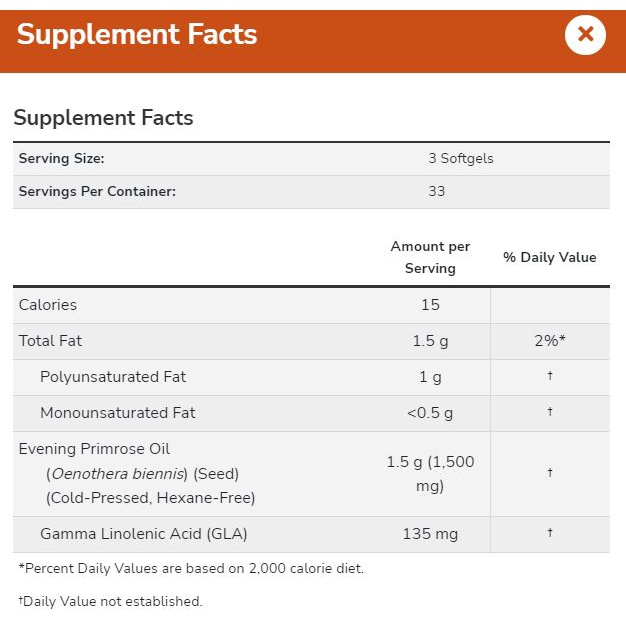Select the Serving Size label

click(x=61, y=158)
